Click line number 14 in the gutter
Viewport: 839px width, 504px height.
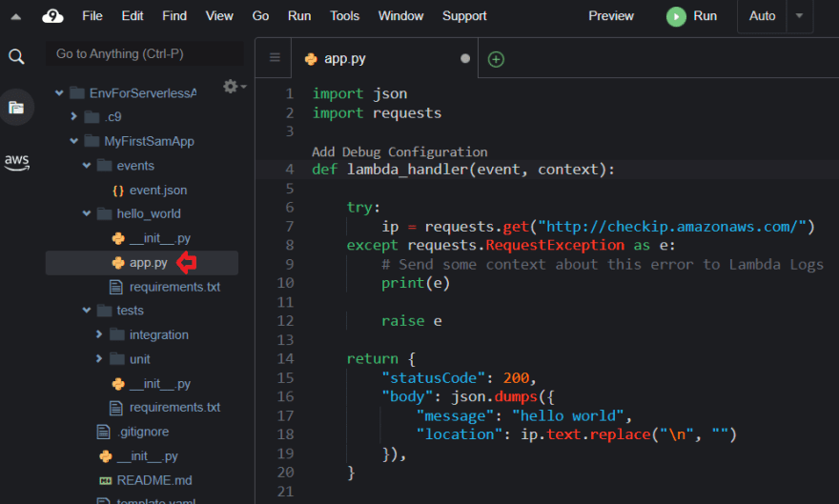(x=285, y=358)
